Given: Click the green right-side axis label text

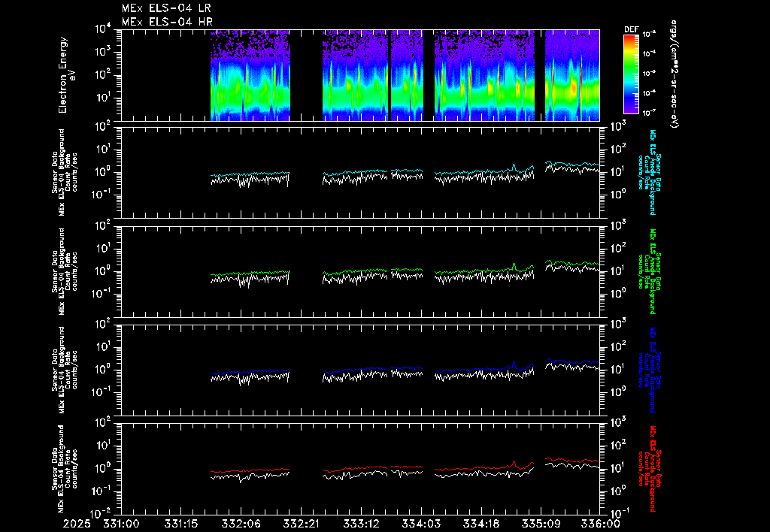Looking at the screenshot, I should 649,271.
